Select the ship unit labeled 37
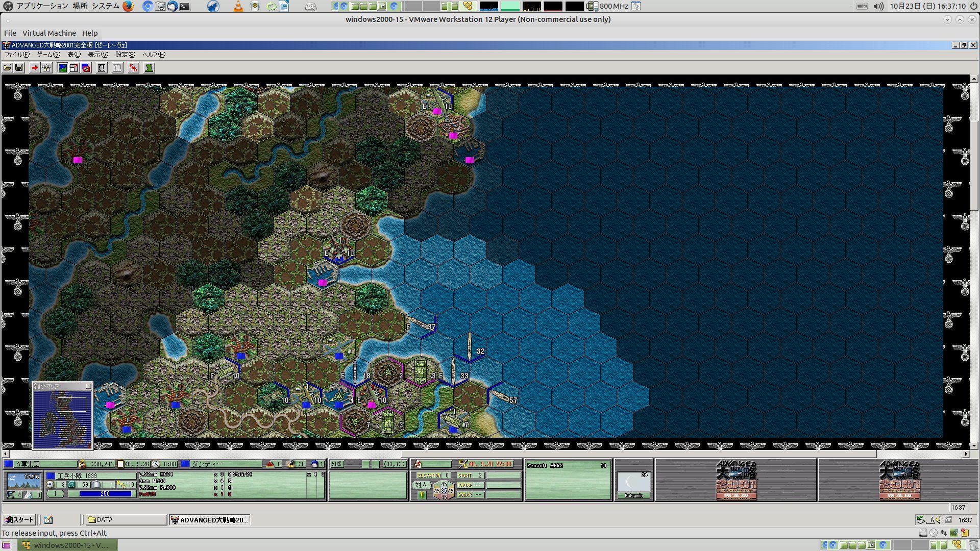The height and width of the screenshot is (551, 980). pos(420,324)
